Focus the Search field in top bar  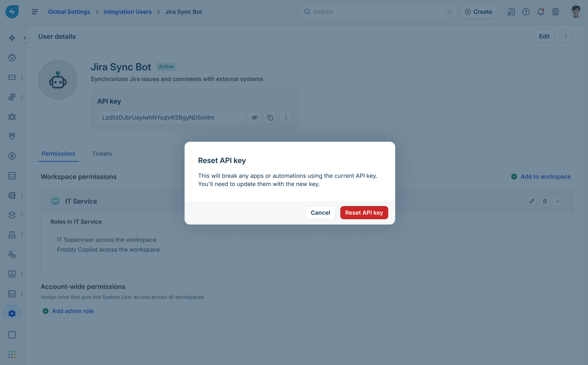tap(378, 12)
